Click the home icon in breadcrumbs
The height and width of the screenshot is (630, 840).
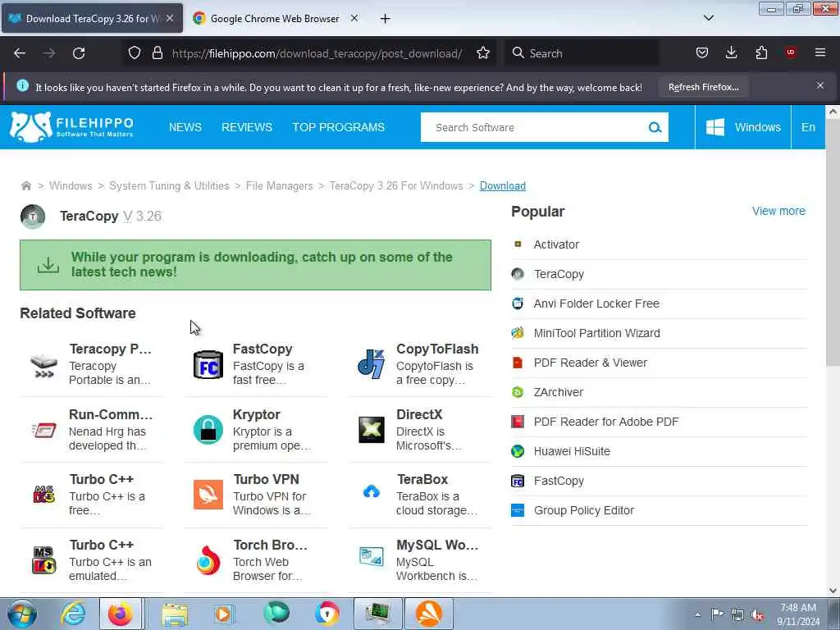(x=25, y=186)
